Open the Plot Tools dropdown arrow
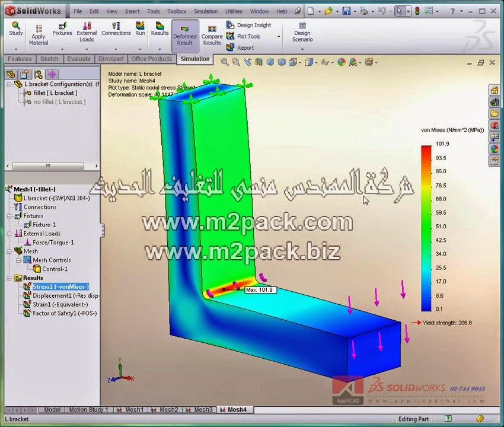Viewport: 504px width, 427px height. tap(278, 37)
